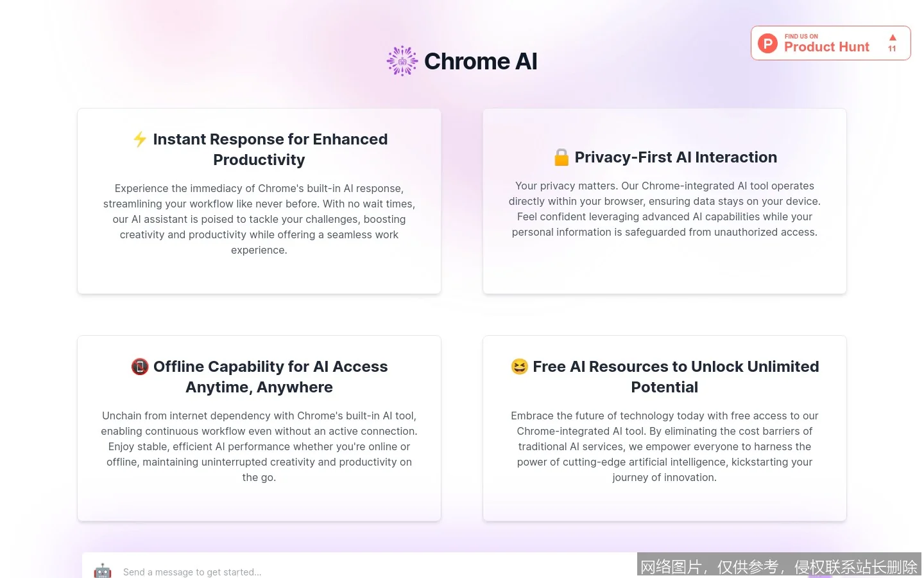
Task: Click the "Instant Response for Enhanced Productivity" heading
Action: coord(259,149)
